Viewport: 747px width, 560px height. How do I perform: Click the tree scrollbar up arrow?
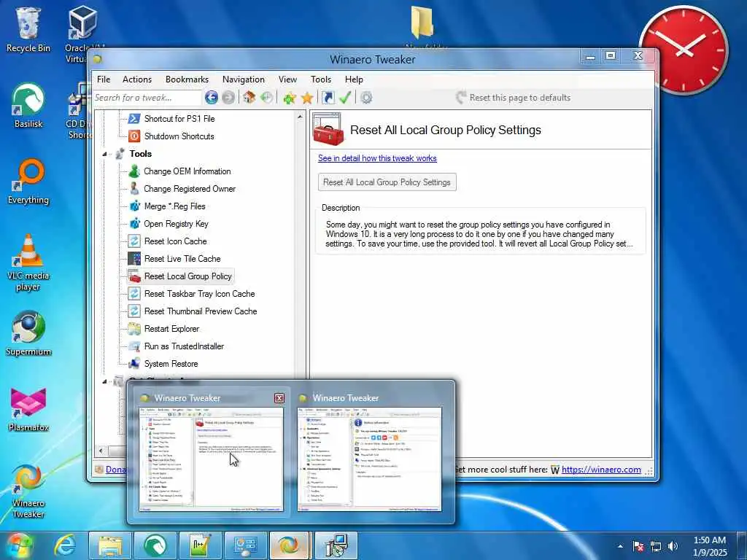click(x=300, y=117)
